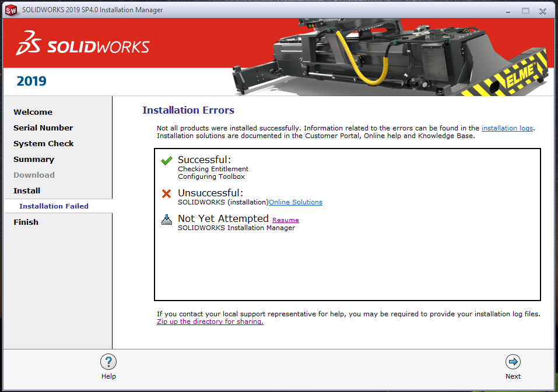Click Zip up the directory for sharing
Screen dimensions: 558x392
tap(210, 322)
